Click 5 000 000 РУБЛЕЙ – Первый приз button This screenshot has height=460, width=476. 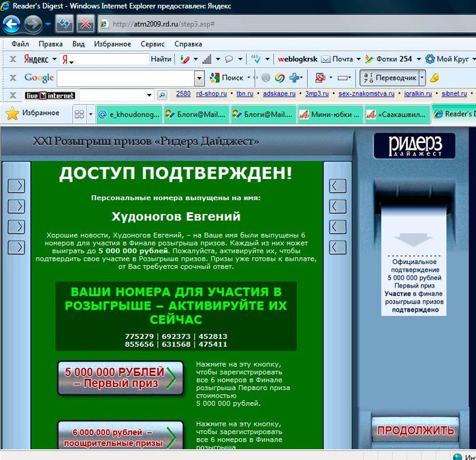click(x=121, y=378)
